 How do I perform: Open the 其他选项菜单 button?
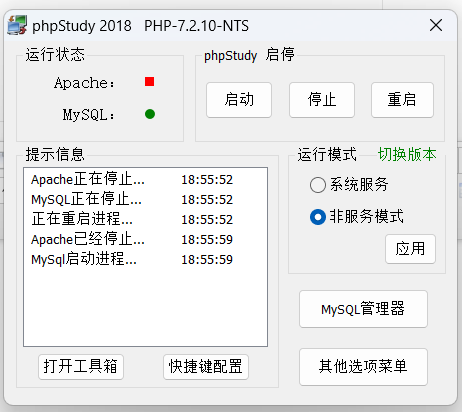(x=363, y=367)
